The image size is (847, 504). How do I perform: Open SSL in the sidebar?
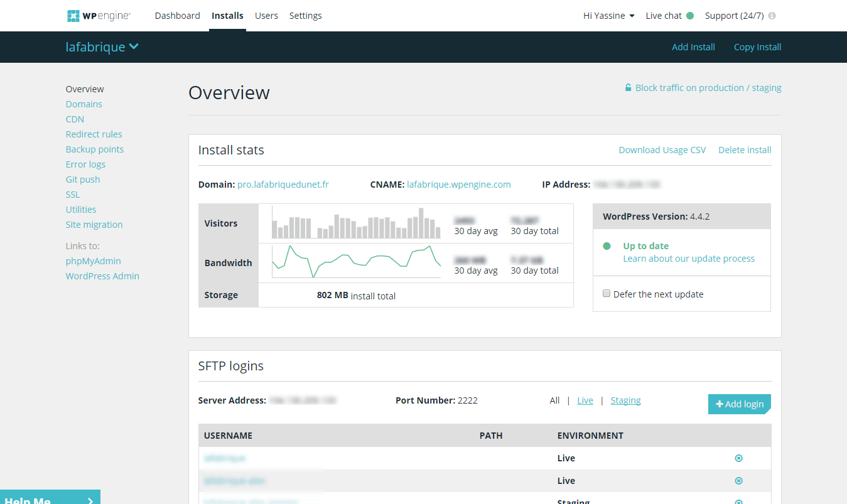click(x=73, y=195)
